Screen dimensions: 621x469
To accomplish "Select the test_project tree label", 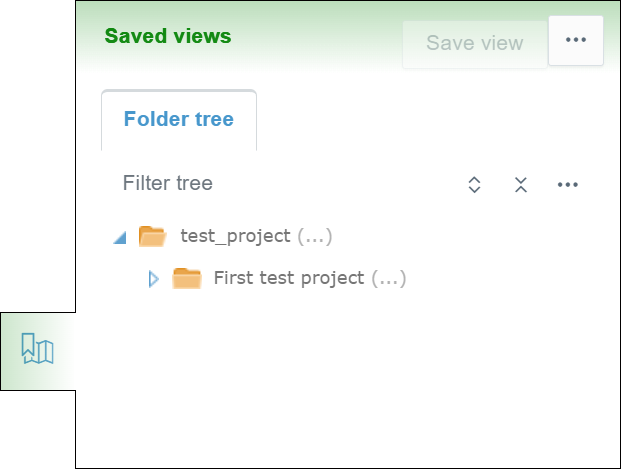I will 235,237.
